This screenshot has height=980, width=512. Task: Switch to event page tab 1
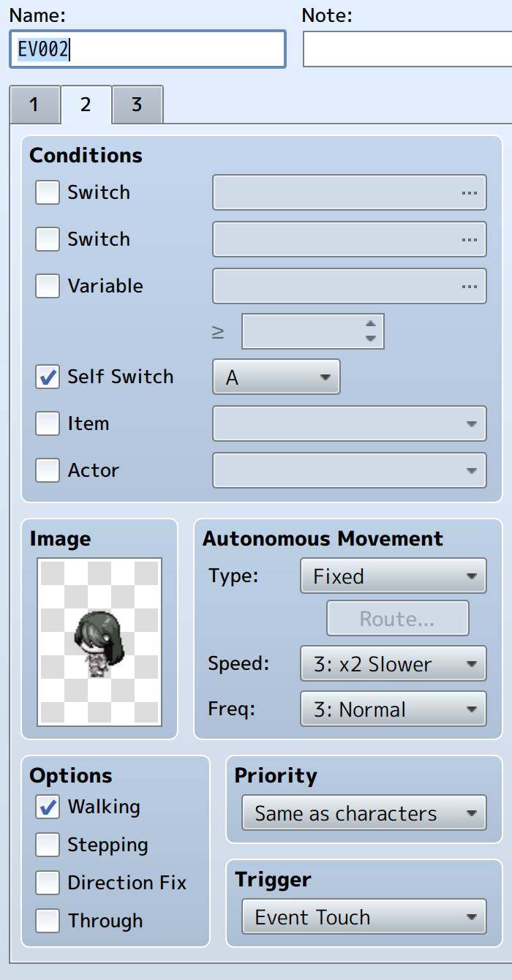coord(34,105)
